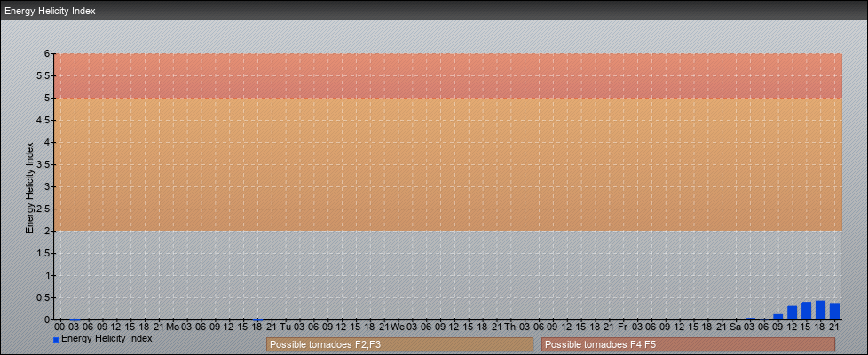
Task: Click the 'Fr' day label on x-axis
Action: pyautogui.click(x=622, y=327)
